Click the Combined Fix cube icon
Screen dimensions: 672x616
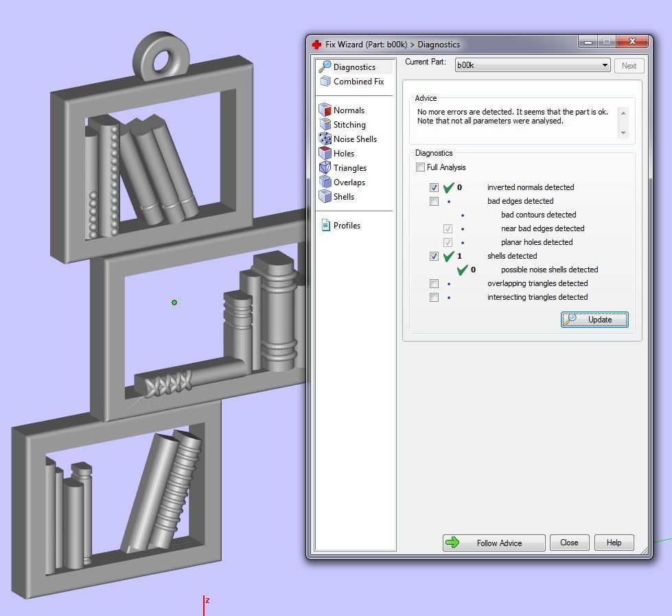(x=326, y=81)
